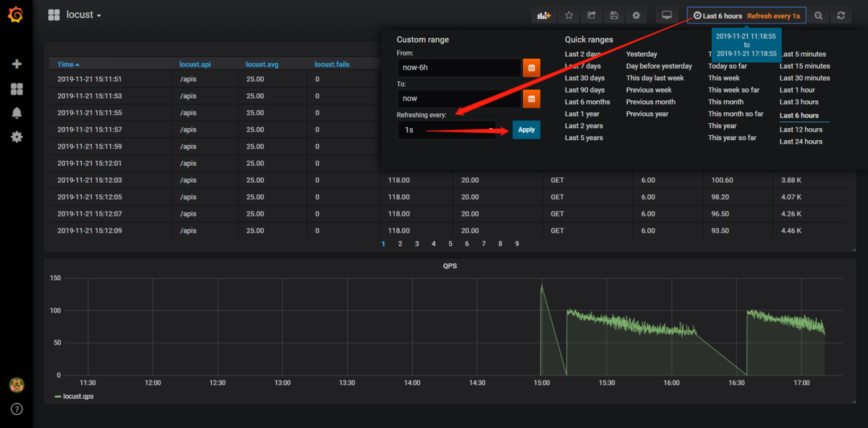868x428 pixels.
Task: Click the 4.46 K value cell
Action: (x=792, y=230)
